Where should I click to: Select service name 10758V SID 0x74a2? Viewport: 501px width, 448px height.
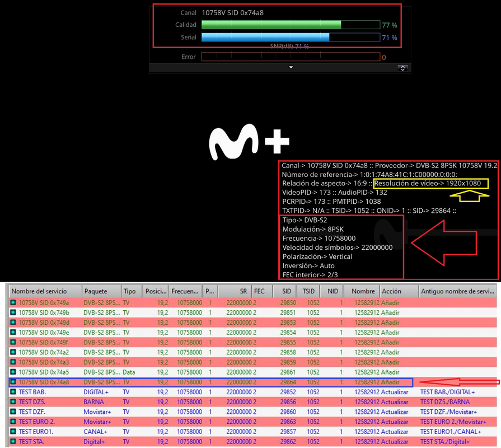pyautogui.click(x=44, y=352)
